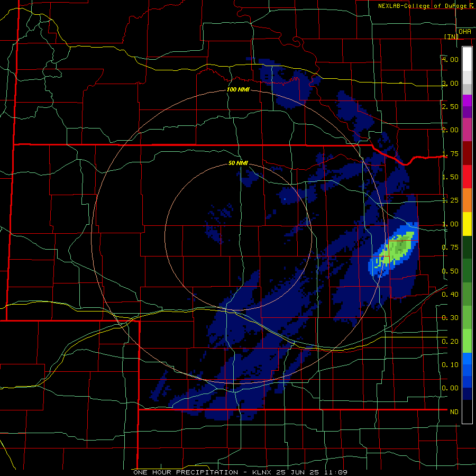This screenshot has width=476, height=476.
Task: Click the 1.50 legend value
Action: [450, 177]
